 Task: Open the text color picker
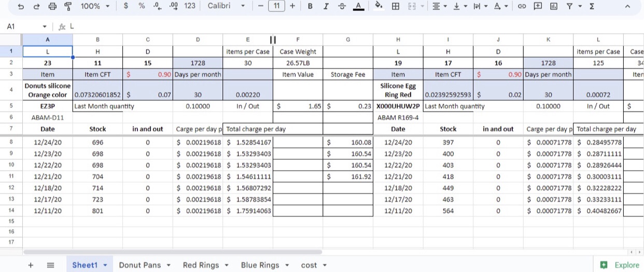click(358, 6)
